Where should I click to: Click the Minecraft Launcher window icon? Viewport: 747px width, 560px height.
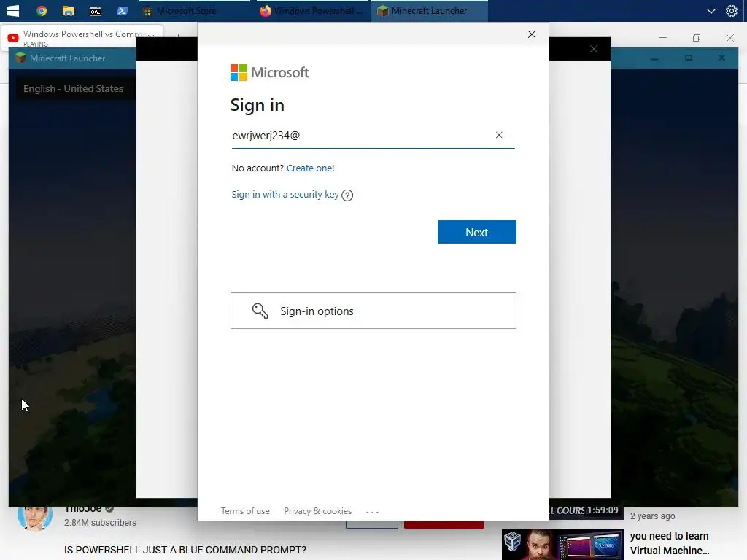click(x=20, y=58)
